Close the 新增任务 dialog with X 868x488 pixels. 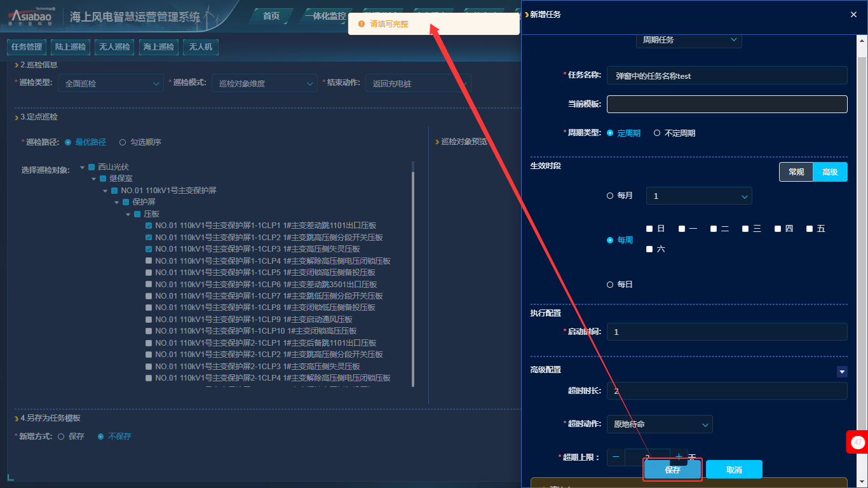coord(853,14)
